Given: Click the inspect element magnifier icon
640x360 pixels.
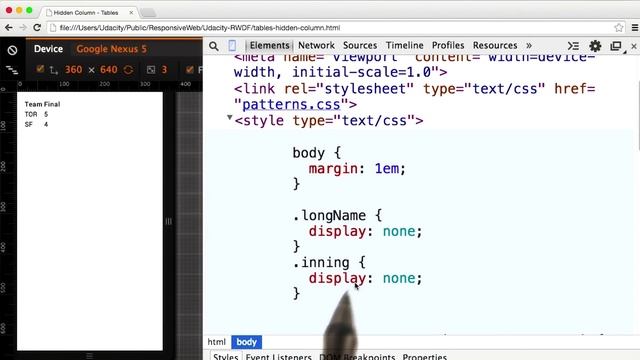Looking at the screenshot, I should click(x=213, y=46).
